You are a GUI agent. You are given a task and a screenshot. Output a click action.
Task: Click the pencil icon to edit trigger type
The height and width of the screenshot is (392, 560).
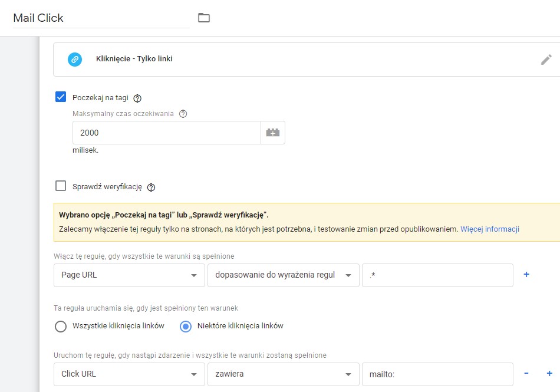coord(547,59)
